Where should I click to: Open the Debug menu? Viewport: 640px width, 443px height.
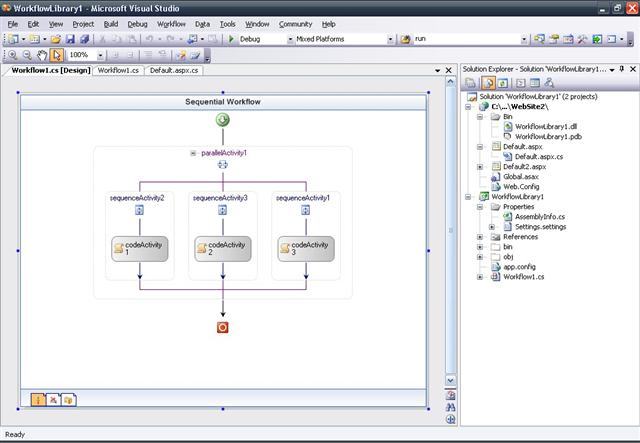[x=137, y=24]
